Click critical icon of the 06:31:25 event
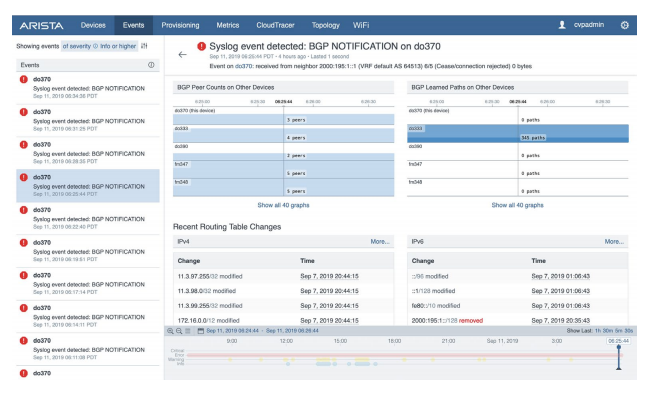 [24, 112]
